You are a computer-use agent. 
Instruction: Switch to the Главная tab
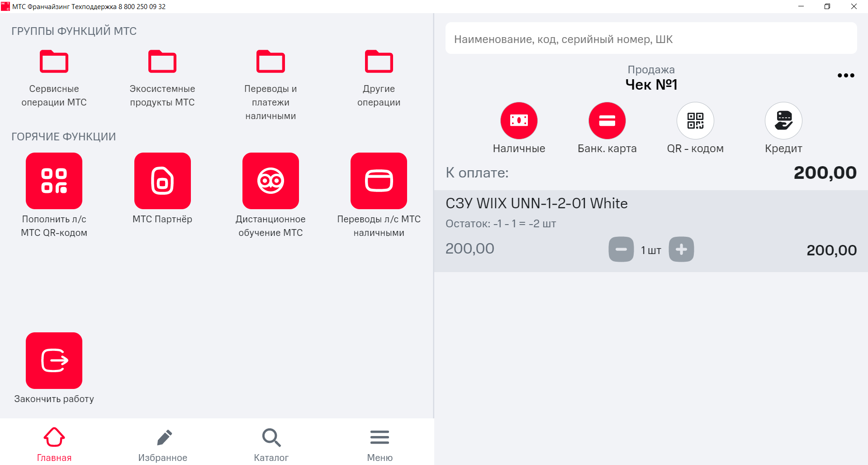(54, 444)
